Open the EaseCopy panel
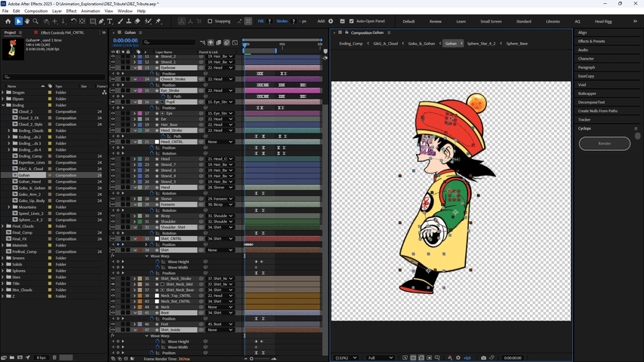Image resolution: width=644 pixels, height=362 pixels. (586, 76)
